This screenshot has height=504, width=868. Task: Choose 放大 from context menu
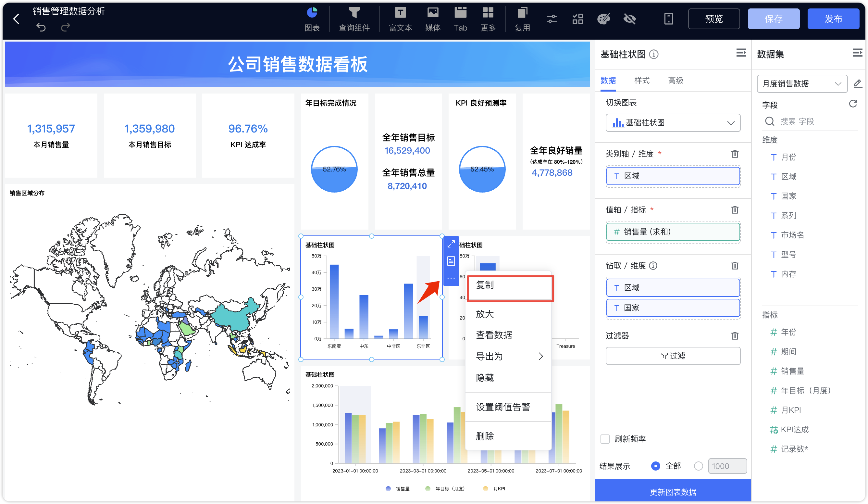[x=508, y=314]
